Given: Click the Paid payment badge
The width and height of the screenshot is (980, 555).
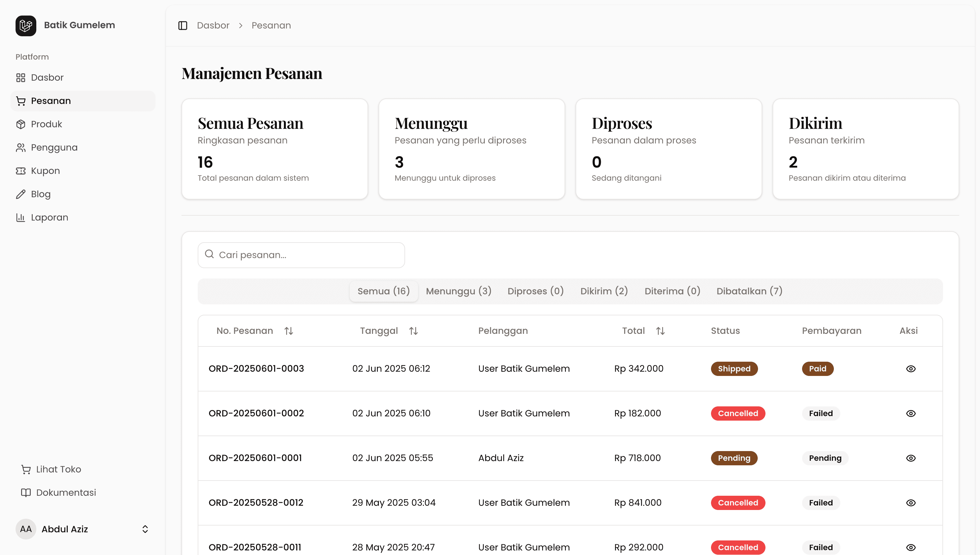Looking at the screenshot, I should coord(818,369).
